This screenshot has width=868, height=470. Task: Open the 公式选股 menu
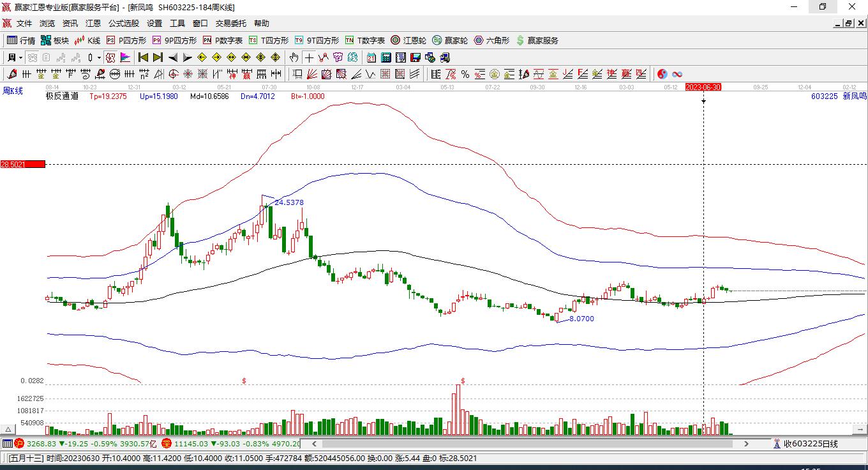[123, 23]
